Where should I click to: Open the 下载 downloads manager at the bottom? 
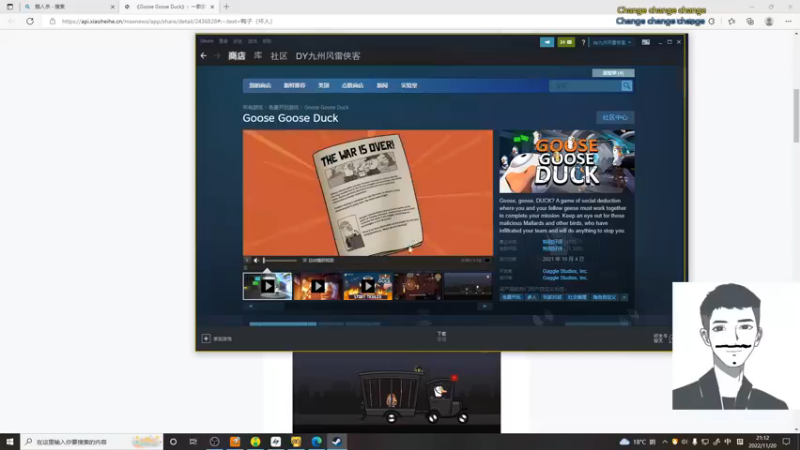[442, 336]
